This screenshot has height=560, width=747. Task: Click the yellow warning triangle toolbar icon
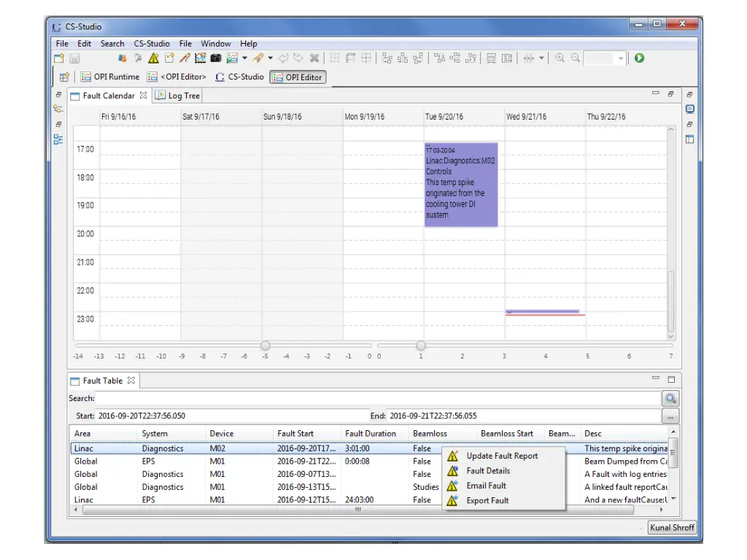[153, 58]
